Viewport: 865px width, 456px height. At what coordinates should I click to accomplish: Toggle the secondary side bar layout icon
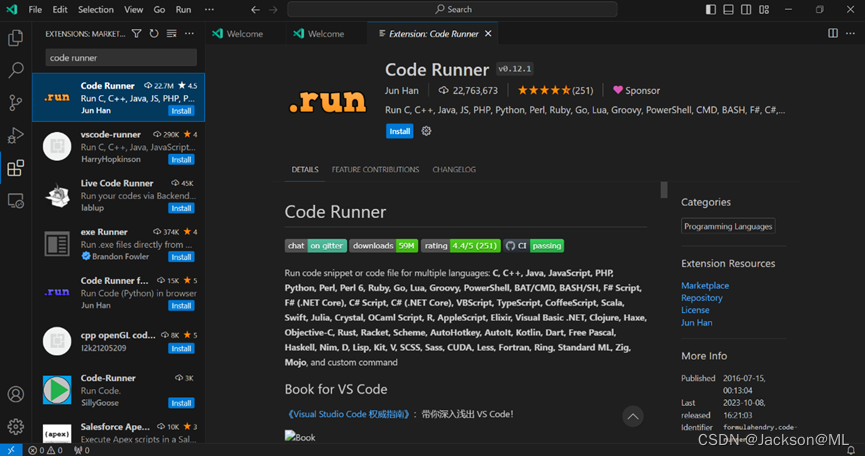(x=746, y=9)
